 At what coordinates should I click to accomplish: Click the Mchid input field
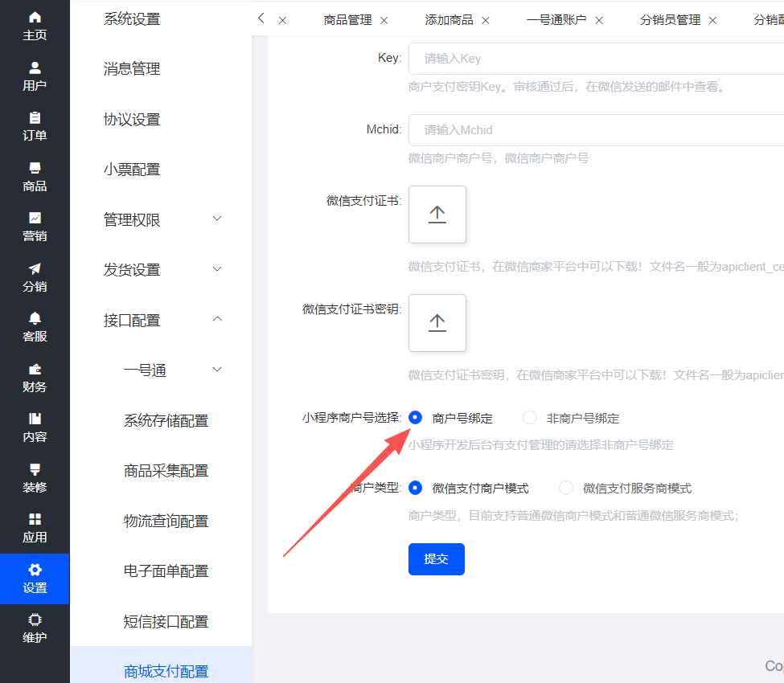pos(595,130)
